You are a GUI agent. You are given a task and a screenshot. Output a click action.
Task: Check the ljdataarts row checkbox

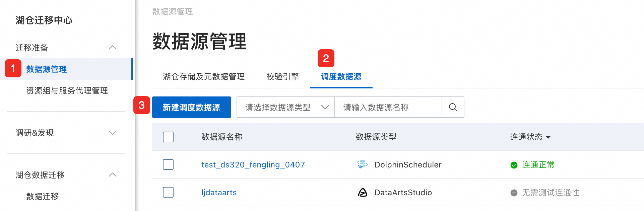168,192
